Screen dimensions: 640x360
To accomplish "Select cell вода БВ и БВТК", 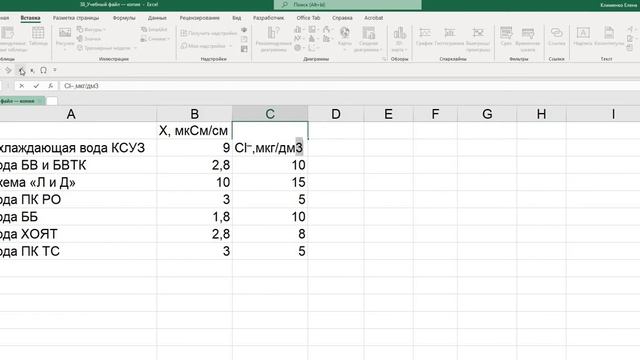I will point(78,165).
